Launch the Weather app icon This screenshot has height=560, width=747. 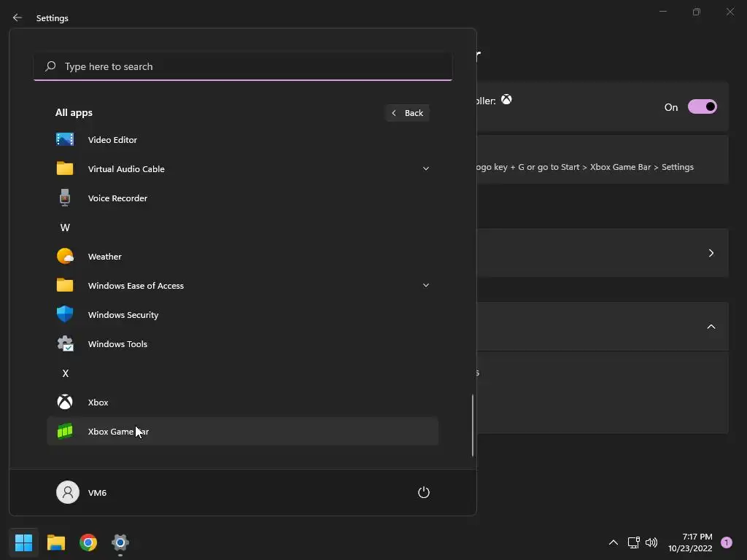tap(65, 256)
